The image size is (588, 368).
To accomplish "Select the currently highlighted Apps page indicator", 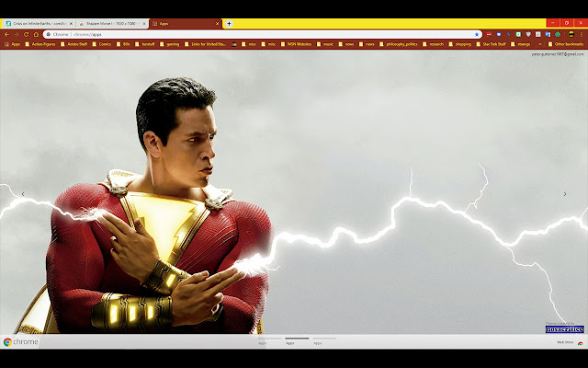I will click(297, 340).
